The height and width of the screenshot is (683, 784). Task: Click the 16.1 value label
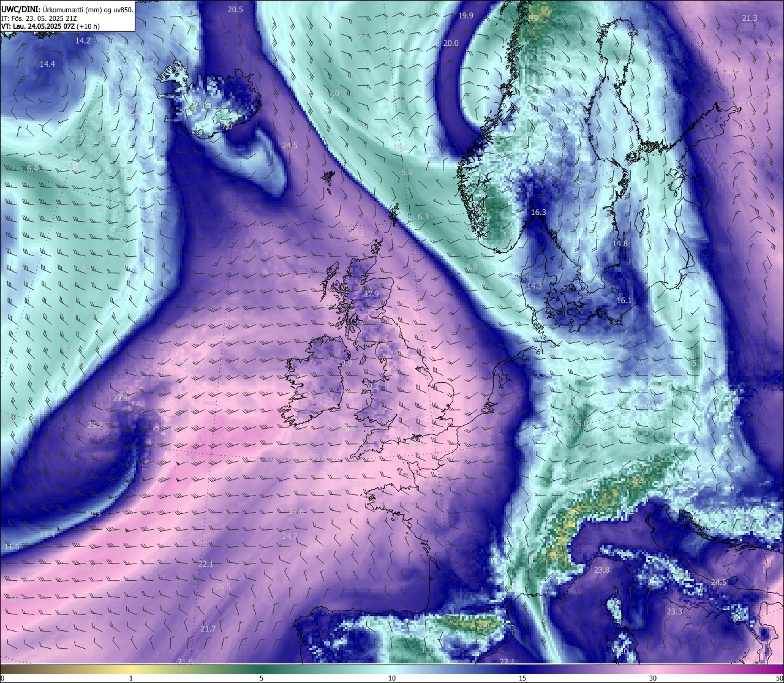click(624, 300)
